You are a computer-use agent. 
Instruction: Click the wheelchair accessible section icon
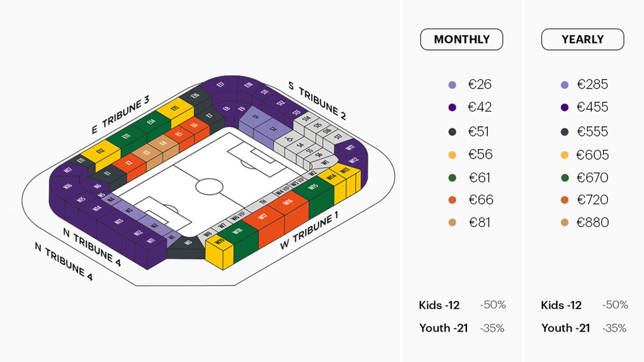(x=288, y=140)
